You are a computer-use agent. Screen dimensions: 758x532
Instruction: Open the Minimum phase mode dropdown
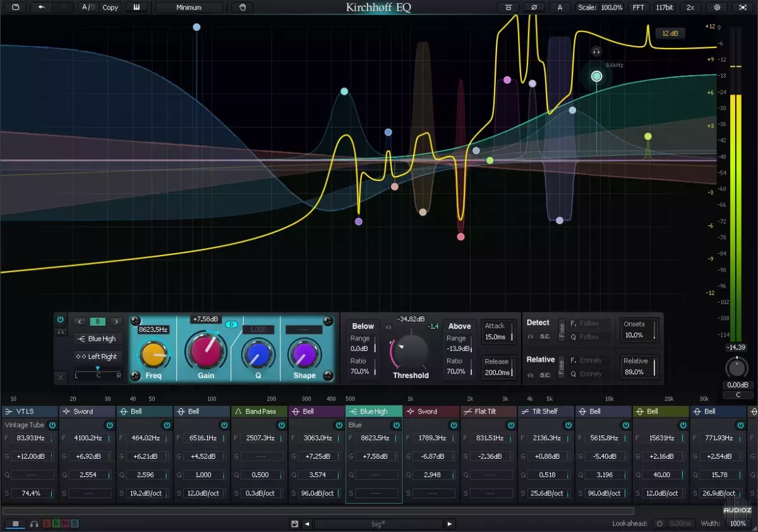pyautogui.click(x=189, y=8)
